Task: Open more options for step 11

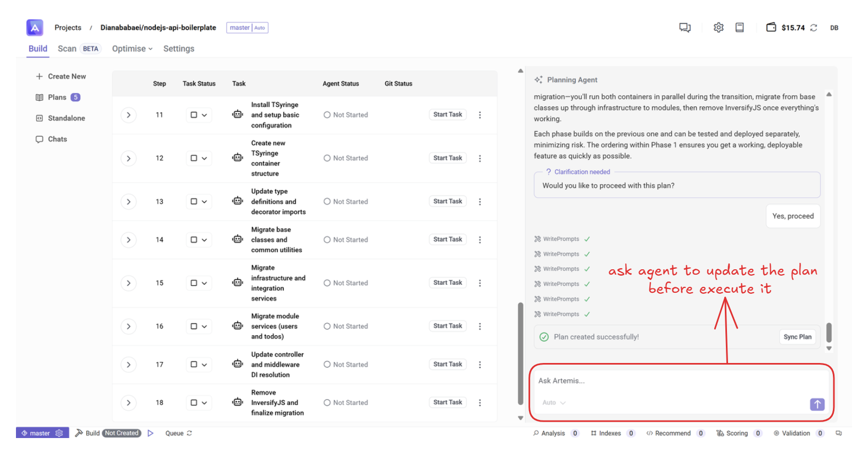Action: click(x=480, y=115)
